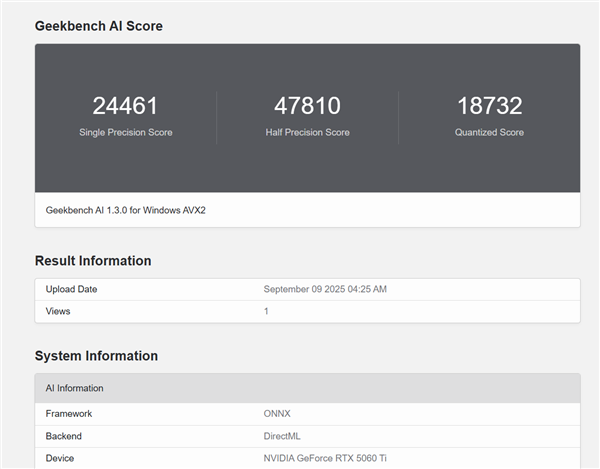The height and width of the screenshot is (469, 600).
Task: Select the 24461 single precision score
Action: click(125, 106)
